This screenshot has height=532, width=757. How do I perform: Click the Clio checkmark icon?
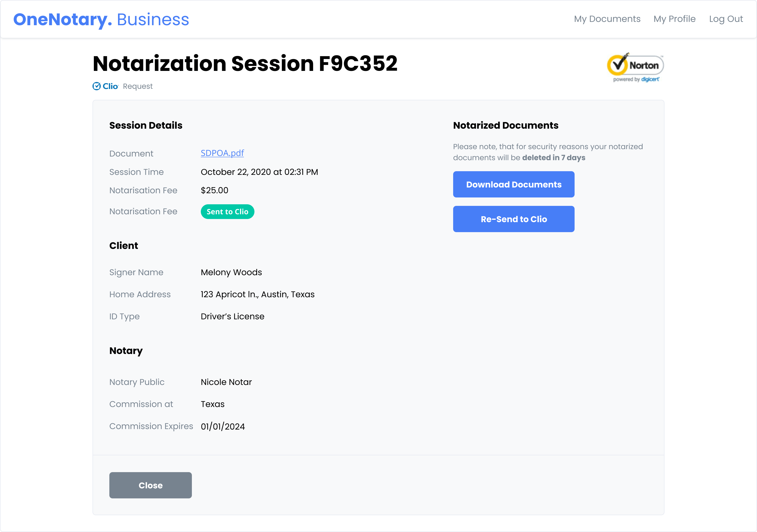tap(97, 86)
